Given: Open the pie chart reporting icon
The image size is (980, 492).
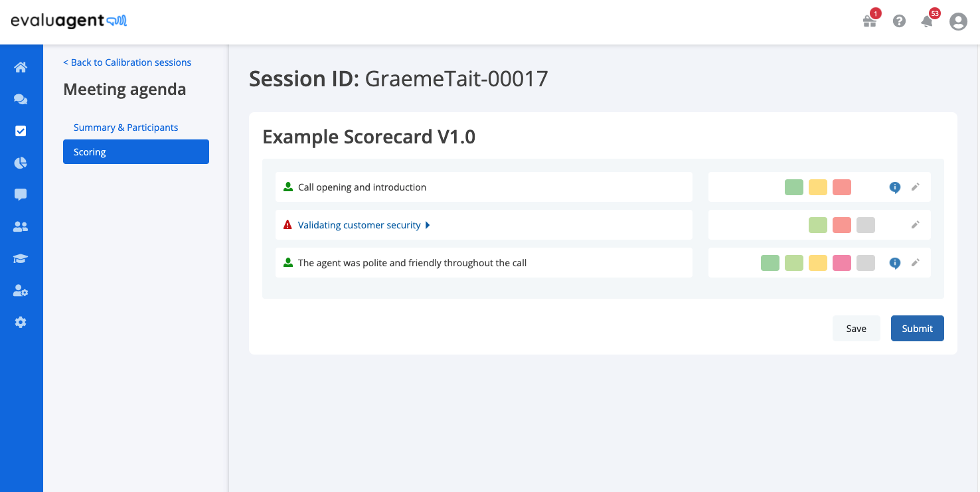Looking at the screenshot, I should click(21, 163).
